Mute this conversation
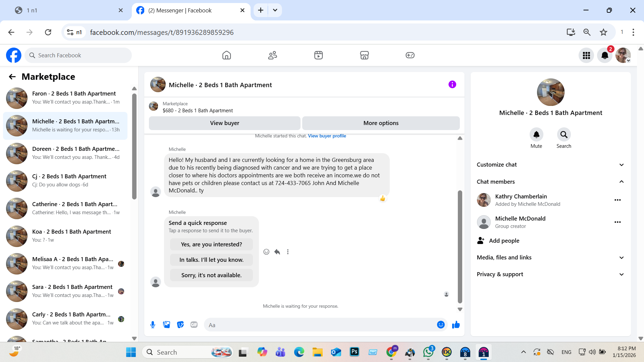The height and width of the screenshot is (362, 644). (x=536, y=135)
